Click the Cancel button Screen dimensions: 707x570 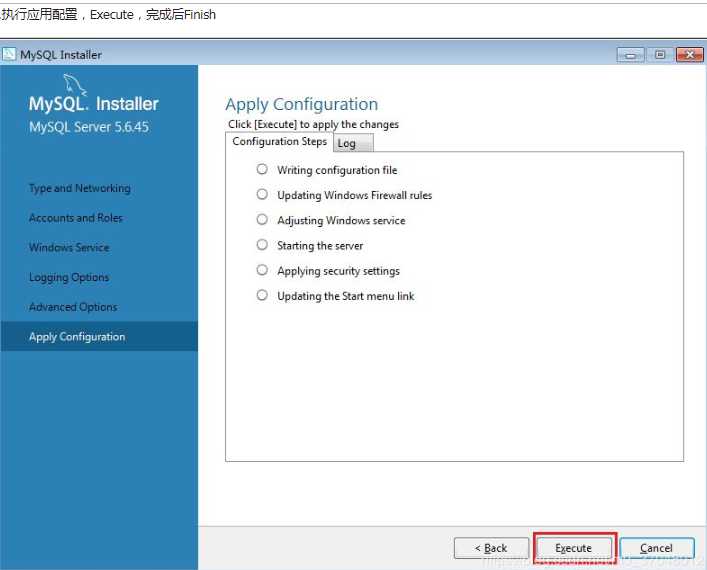point(656,548)
